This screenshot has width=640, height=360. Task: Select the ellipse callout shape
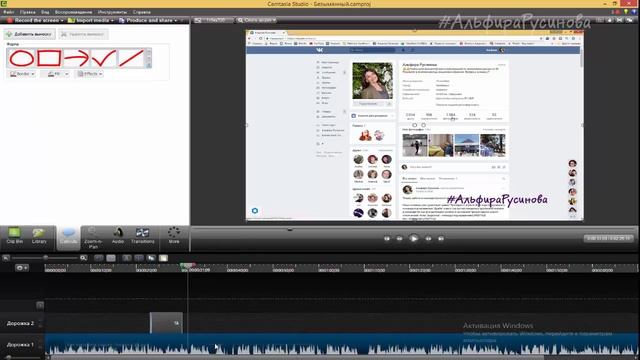pyautogui.click(x=22, y=58)
